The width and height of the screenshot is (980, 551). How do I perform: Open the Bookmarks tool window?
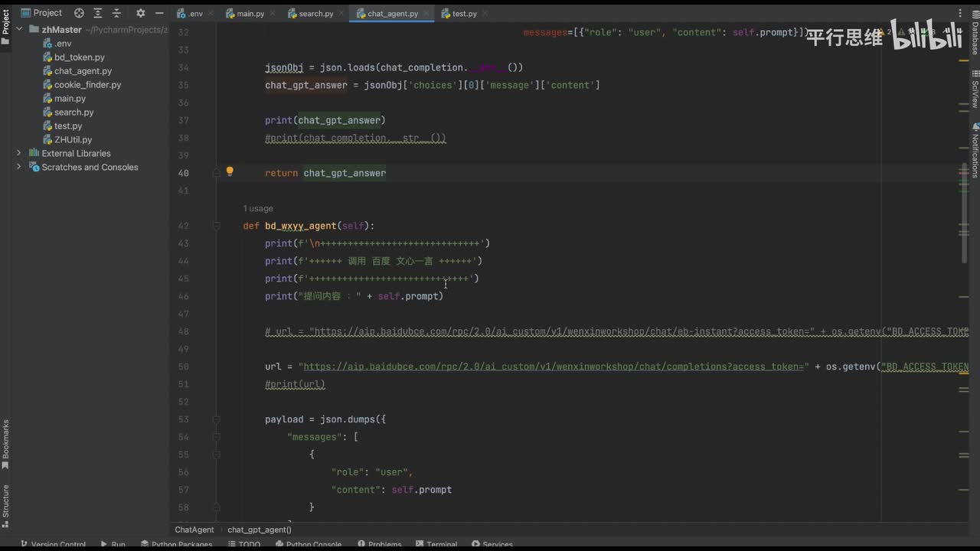pos(5,444)
